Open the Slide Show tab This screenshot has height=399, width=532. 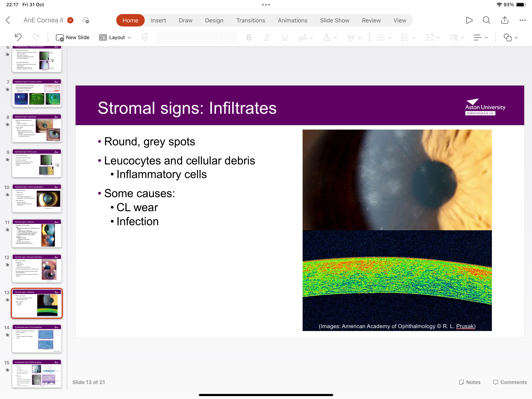click(334, 20)
